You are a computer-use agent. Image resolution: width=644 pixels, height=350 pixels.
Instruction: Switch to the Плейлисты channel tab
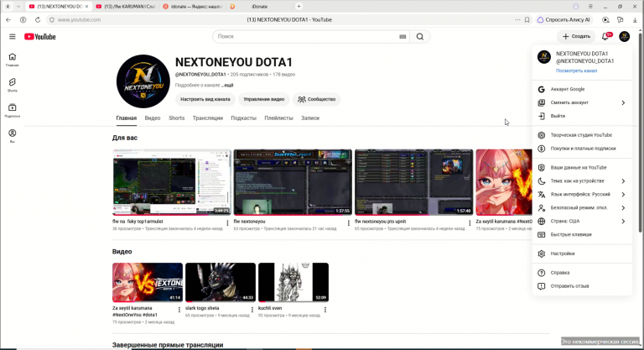279,118
